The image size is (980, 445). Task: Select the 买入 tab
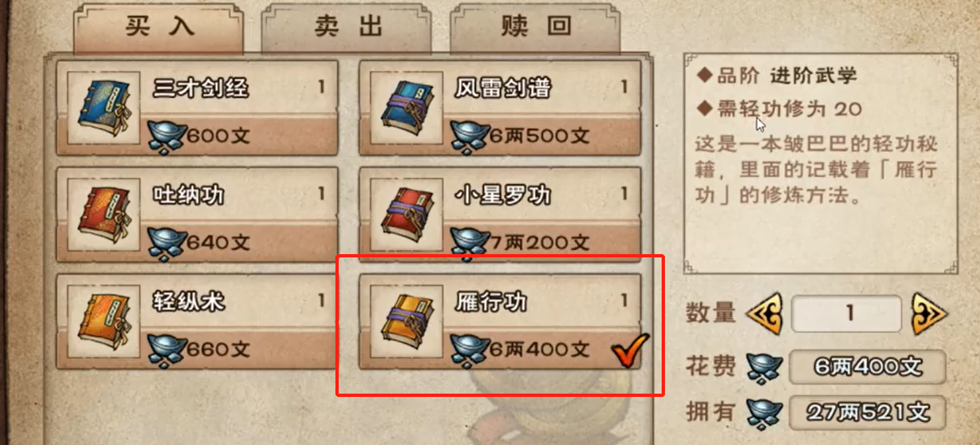[x=159, y=28]
